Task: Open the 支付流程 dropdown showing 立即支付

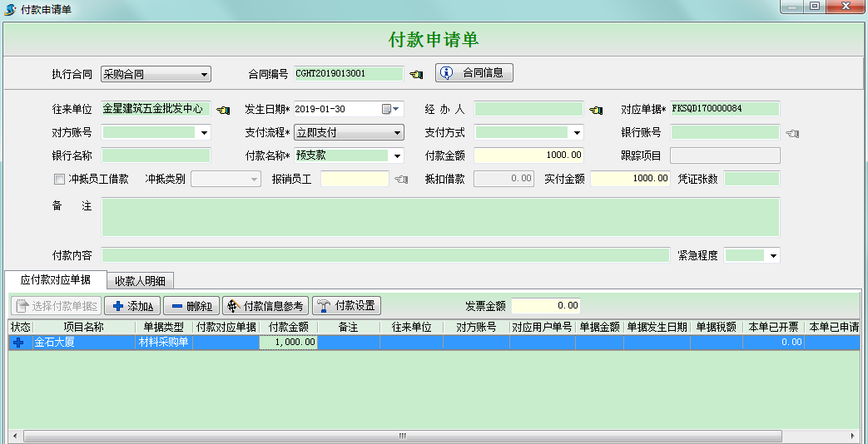Action: click(x=349, y=133)
